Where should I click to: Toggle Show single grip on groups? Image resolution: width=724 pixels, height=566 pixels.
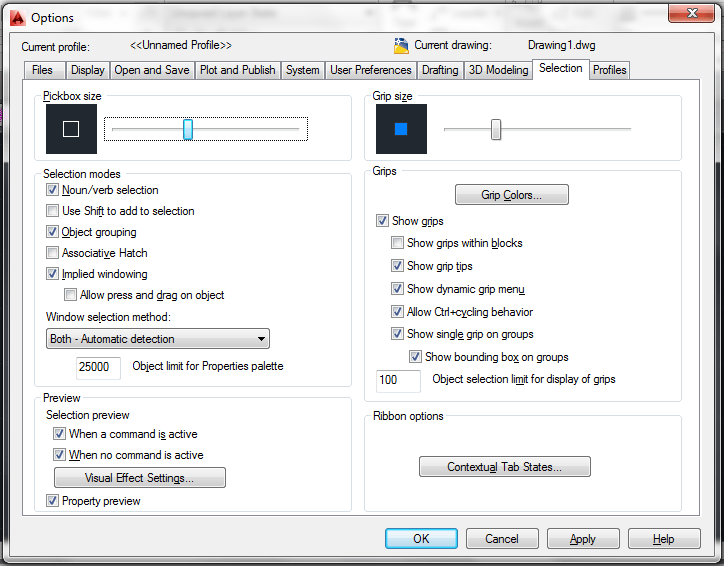[397, 334]
